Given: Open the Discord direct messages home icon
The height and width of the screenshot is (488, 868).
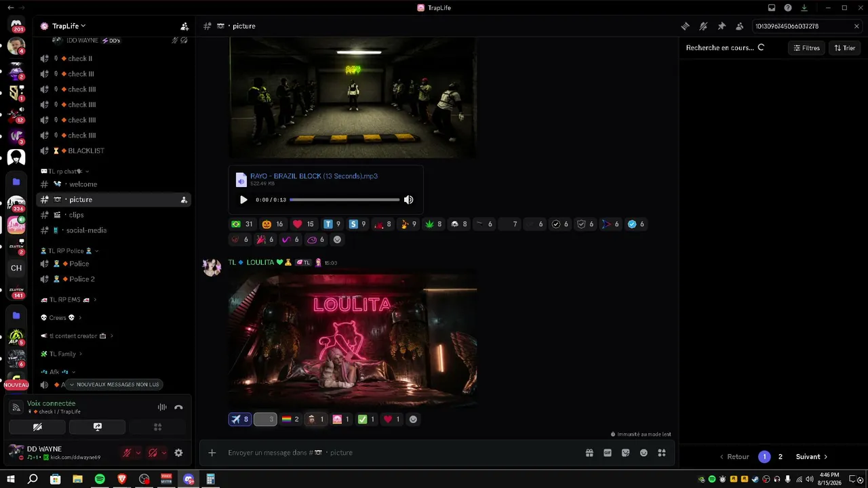Looking at the screenshot, I should click(16, 24).
